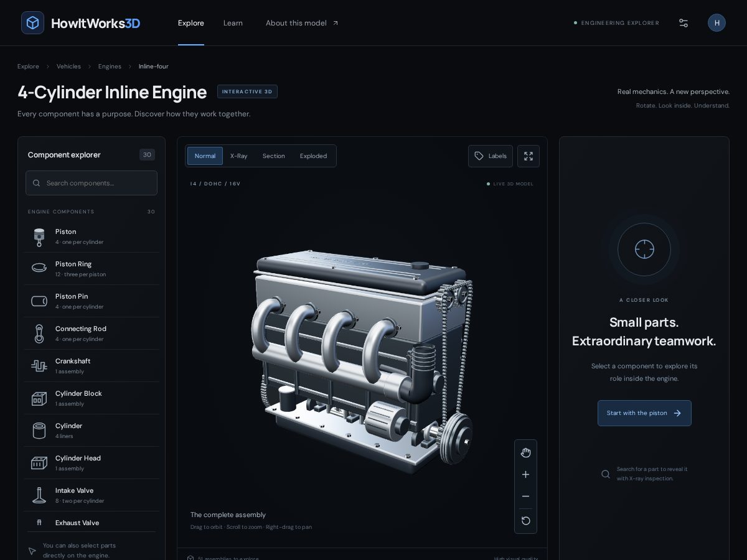The image size is (747, 560).
Task: Click the Piston component icon
Action: 39,236
